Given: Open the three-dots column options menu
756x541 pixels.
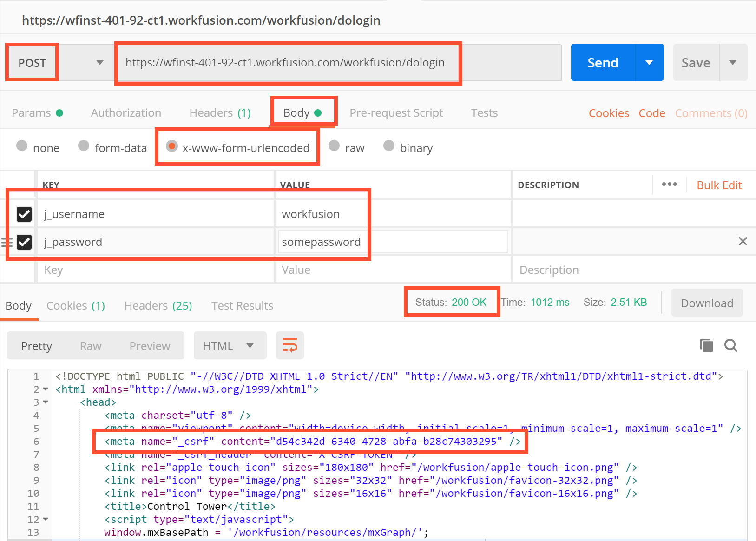Looking at the screenshot, I should (x=670, y=185).
